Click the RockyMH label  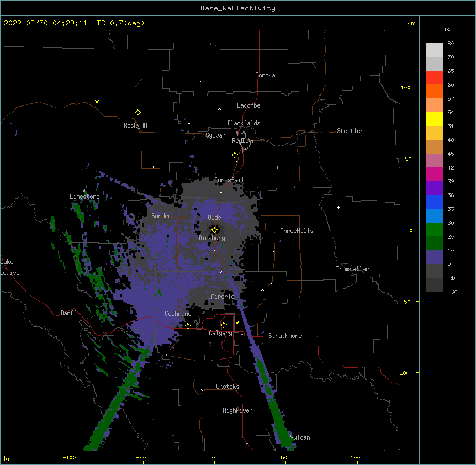[x=135, y=125]
